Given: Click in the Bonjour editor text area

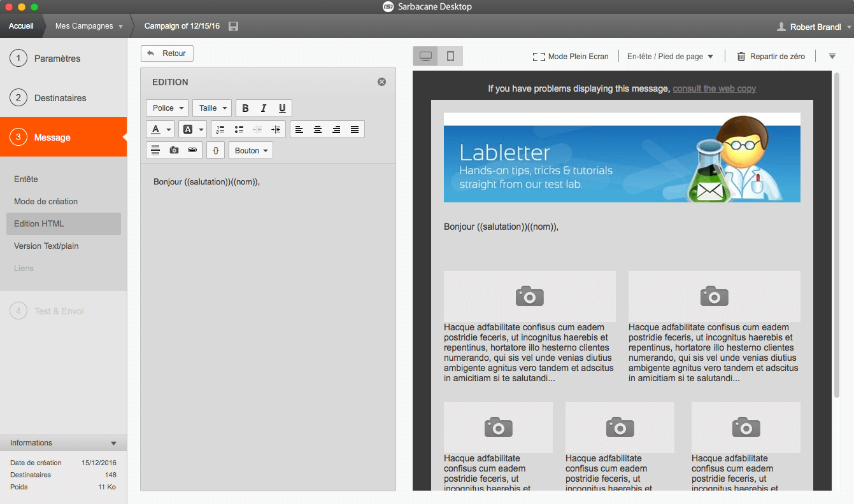Looking at the screenshot, I should coord(268,327).
